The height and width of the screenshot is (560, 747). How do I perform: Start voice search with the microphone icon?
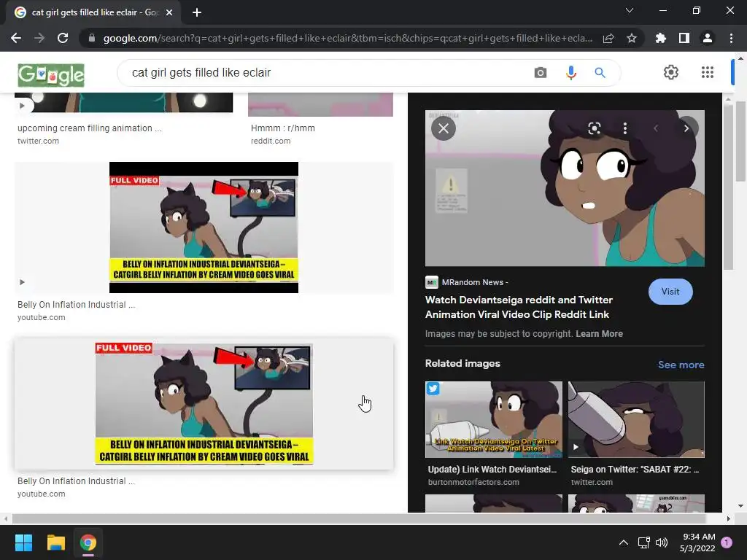tap(570, 72)
